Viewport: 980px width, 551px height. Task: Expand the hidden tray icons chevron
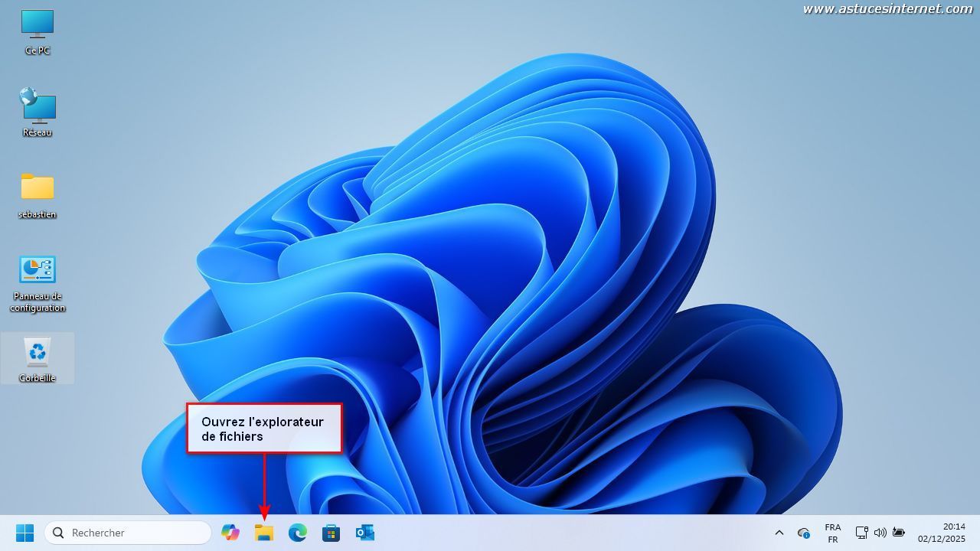click(779, 533)
